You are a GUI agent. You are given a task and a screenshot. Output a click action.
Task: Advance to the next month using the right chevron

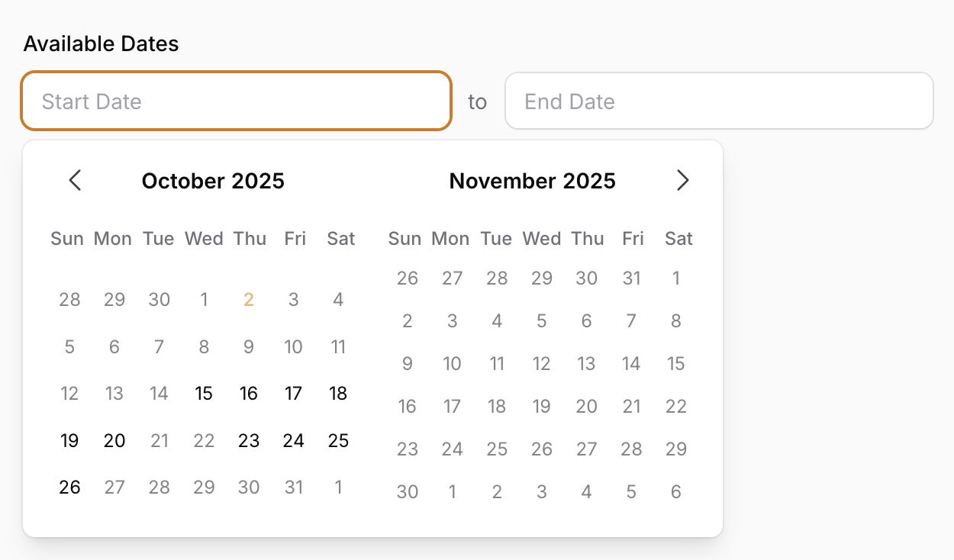(683, 181)
